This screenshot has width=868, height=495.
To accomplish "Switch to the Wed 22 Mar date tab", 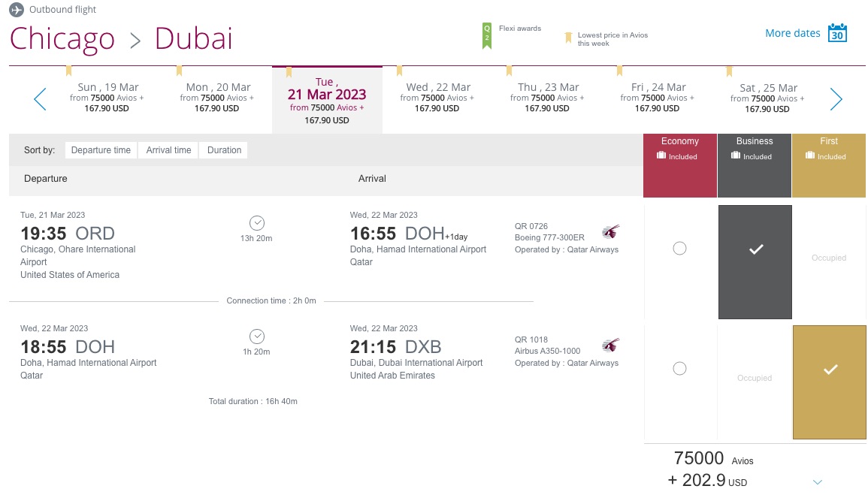I will pyautogui.click(x=437, y=98).
